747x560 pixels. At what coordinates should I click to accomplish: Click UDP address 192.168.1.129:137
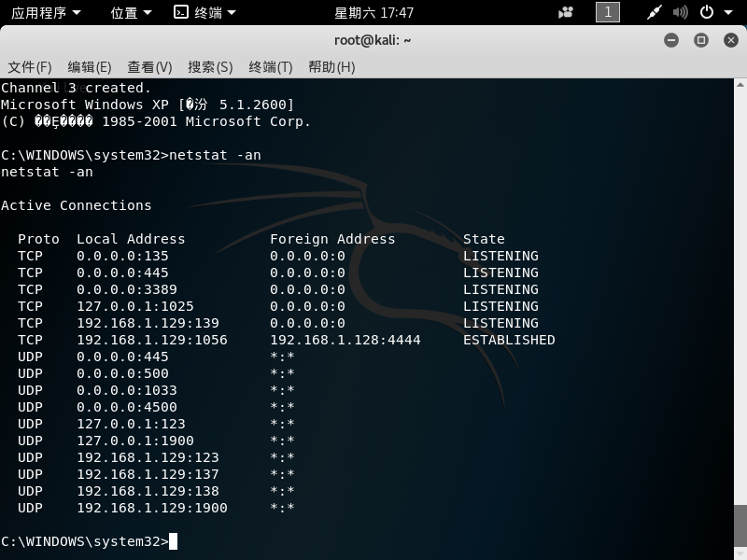148,474
